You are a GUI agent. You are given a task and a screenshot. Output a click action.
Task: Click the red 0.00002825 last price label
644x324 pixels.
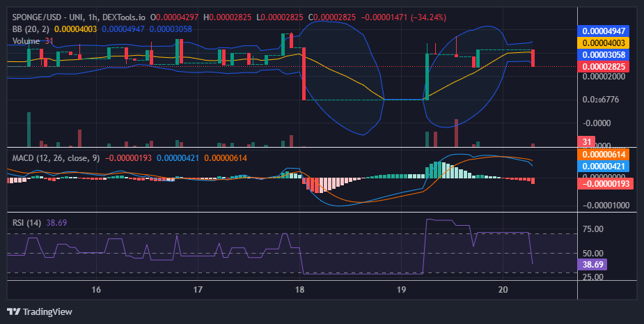(604, 67)
